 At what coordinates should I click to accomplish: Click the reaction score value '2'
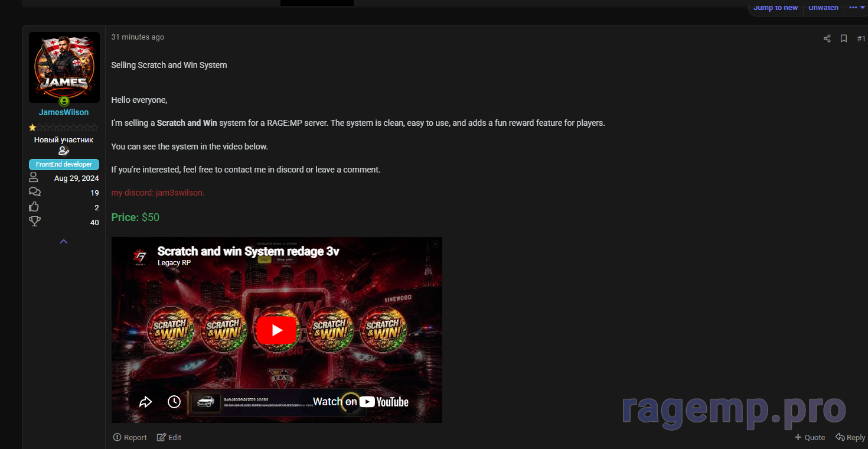[x=97, y=207]
